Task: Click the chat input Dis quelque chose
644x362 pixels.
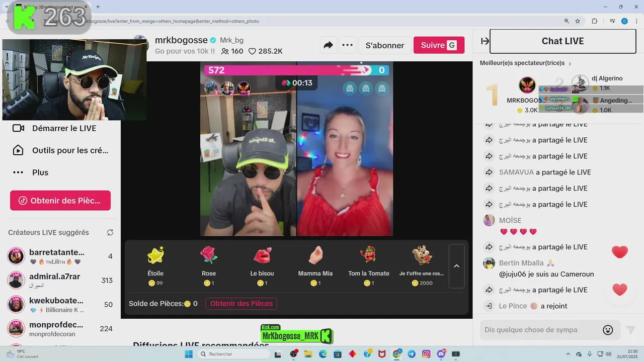Action: tap(538, 330)
